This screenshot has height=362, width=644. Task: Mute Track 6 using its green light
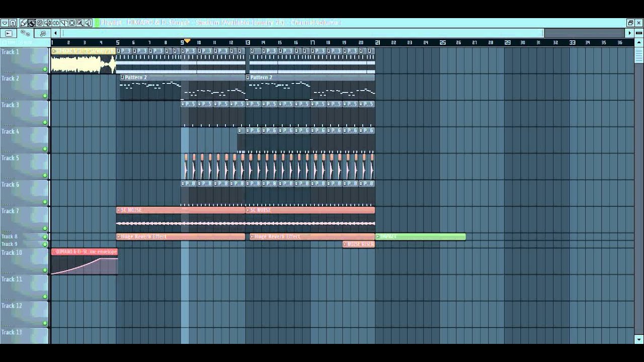click(45, 202)
